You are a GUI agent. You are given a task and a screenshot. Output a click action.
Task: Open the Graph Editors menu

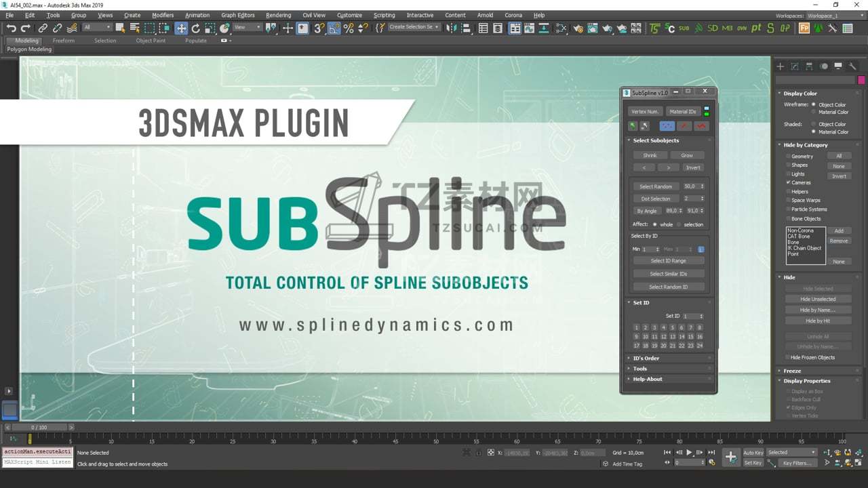(x=238, y=15)
